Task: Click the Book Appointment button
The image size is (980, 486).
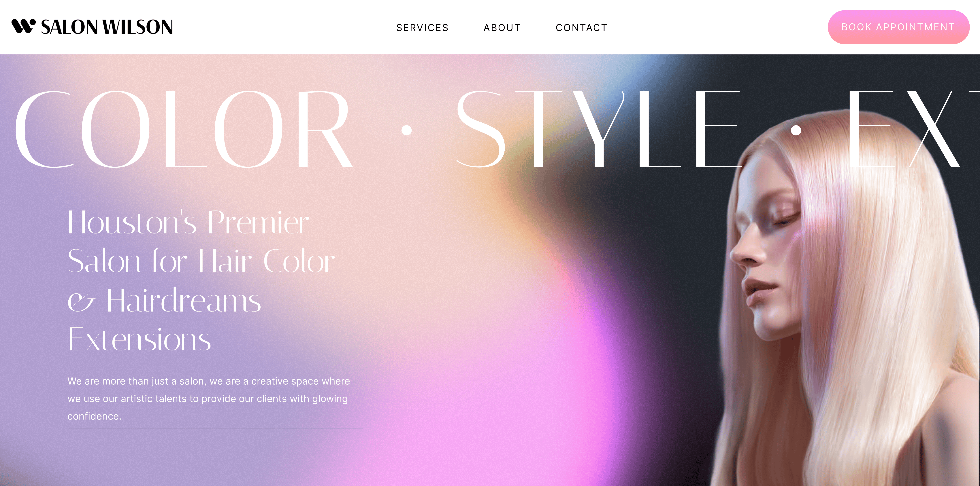Action: pyautogui.click(x=898, y=27)
